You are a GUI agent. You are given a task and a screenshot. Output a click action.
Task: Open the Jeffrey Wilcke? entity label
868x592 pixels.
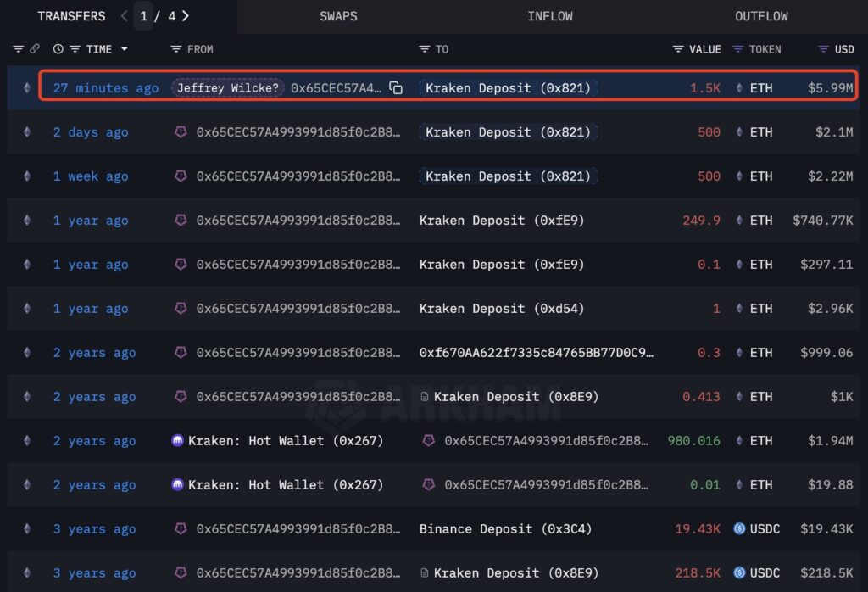(x=228, y=88)
